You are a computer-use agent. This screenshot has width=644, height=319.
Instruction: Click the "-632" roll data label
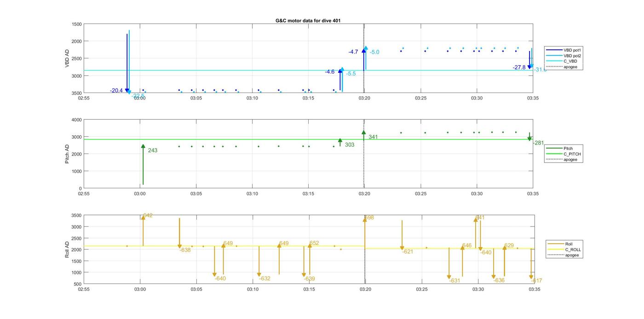(265, 279)
